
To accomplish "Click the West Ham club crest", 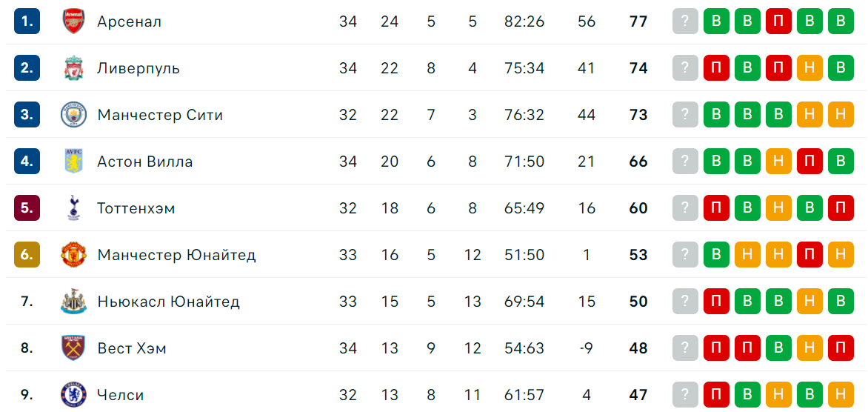I will [x=73, y=348].
